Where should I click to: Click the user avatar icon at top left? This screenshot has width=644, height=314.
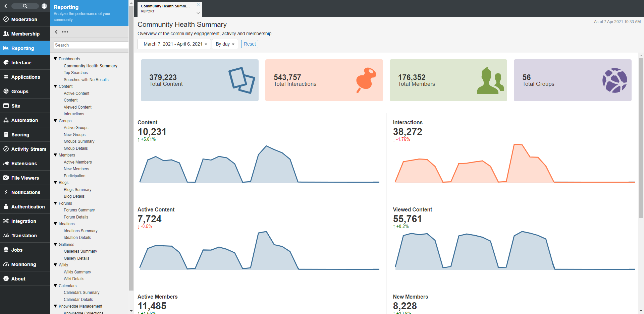click(x=44, y=6)
